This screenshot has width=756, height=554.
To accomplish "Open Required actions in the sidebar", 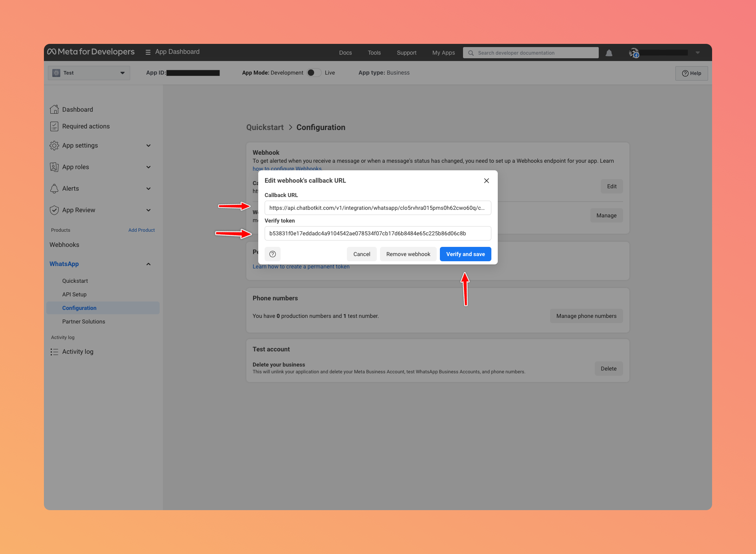I will click(x=86, y=126).
